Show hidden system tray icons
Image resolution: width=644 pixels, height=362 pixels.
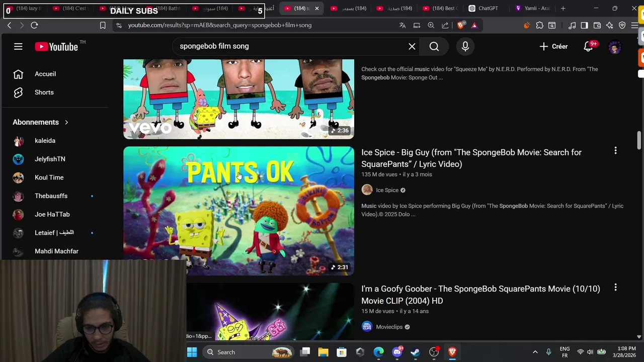click(535, 352)
